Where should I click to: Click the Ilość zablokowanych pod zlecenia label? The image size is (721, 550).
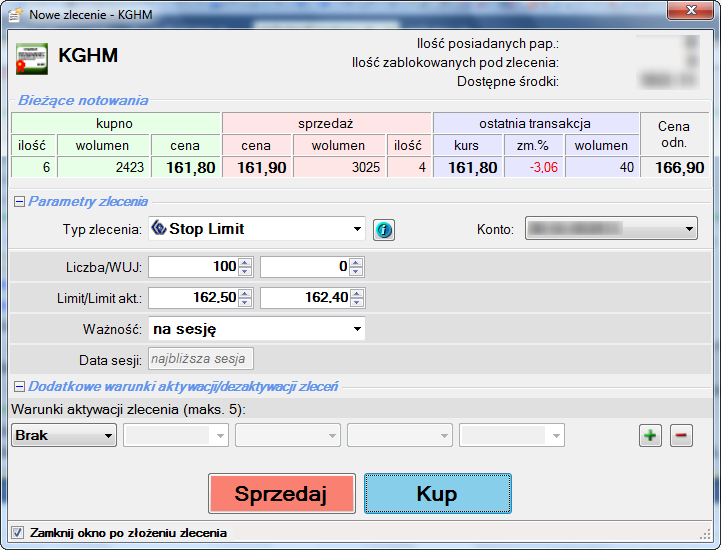455,63
